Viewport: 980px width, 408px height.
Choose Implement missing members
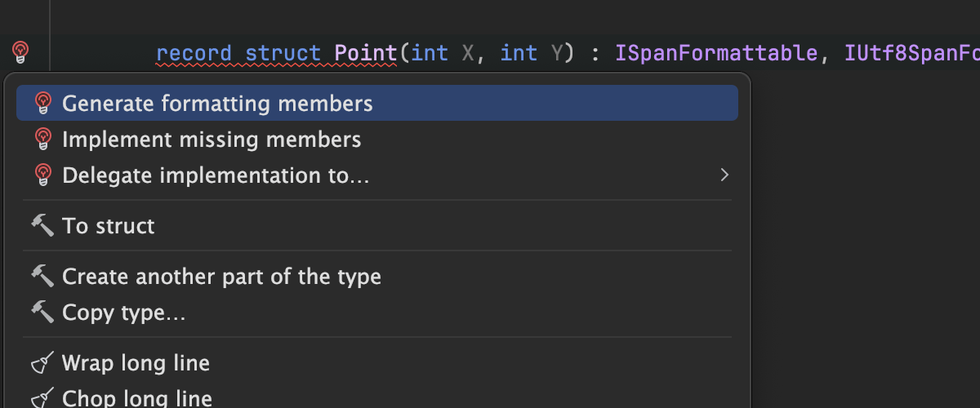coord(212,140)
